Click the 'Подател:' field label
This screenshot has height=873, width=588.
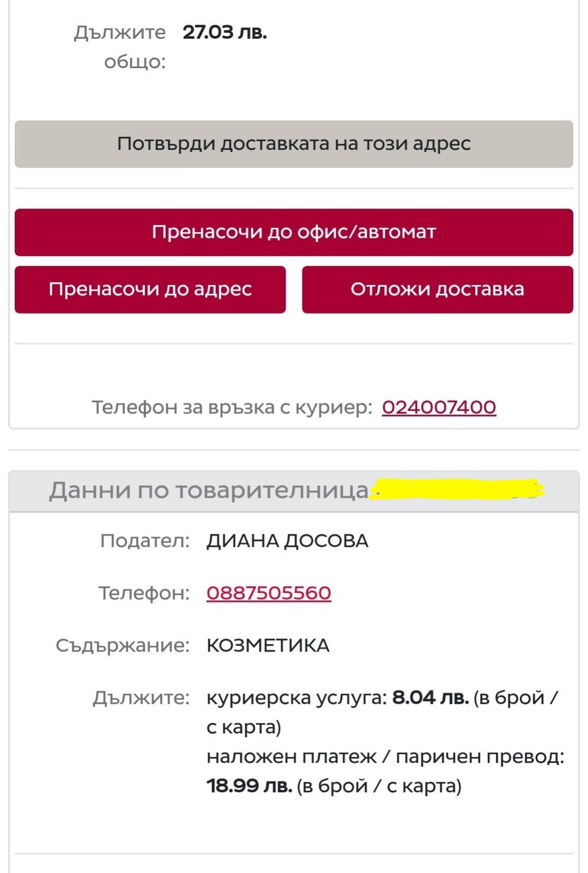(x=145, y=541)
